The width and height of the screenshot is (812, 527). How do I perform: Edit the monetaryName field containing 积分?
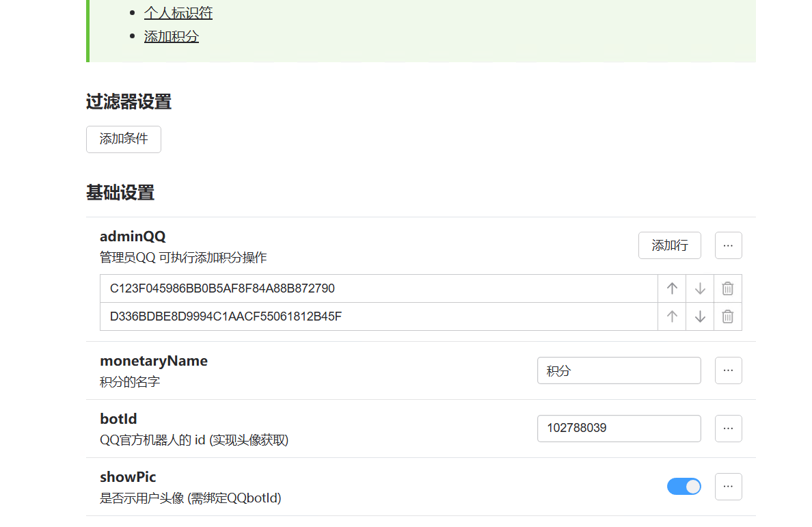[619, 370]
